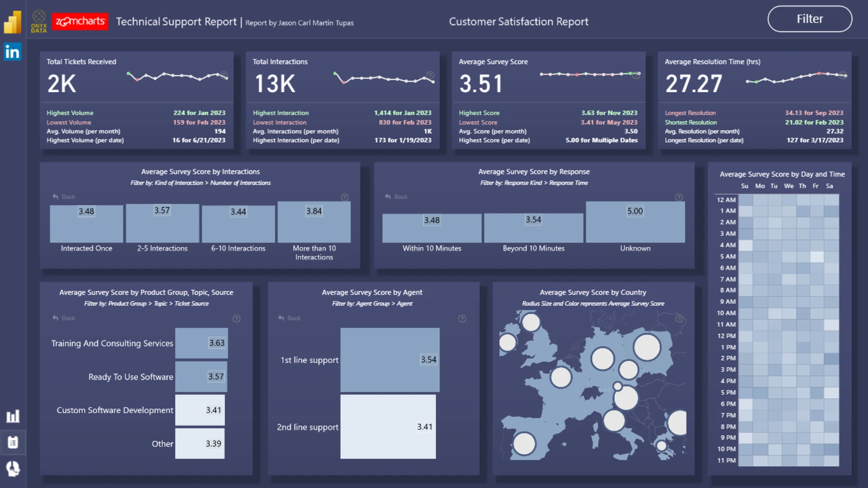Select the More than 10 Interactions bar
This screenshot has width=868, height=488.
(314, 222)
